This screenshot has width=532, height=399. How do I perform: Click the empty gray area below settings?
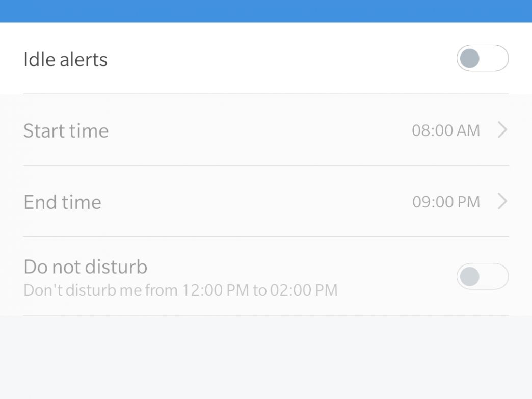(x=266, y=357)
